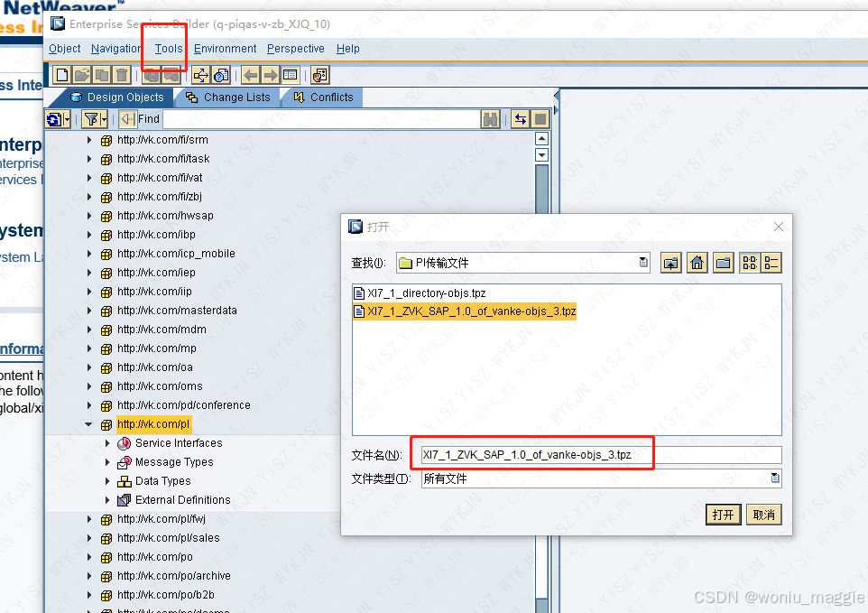Click the Delete trash can toolbar icon
The image size is (868, 613).
(x=122, y=75)
